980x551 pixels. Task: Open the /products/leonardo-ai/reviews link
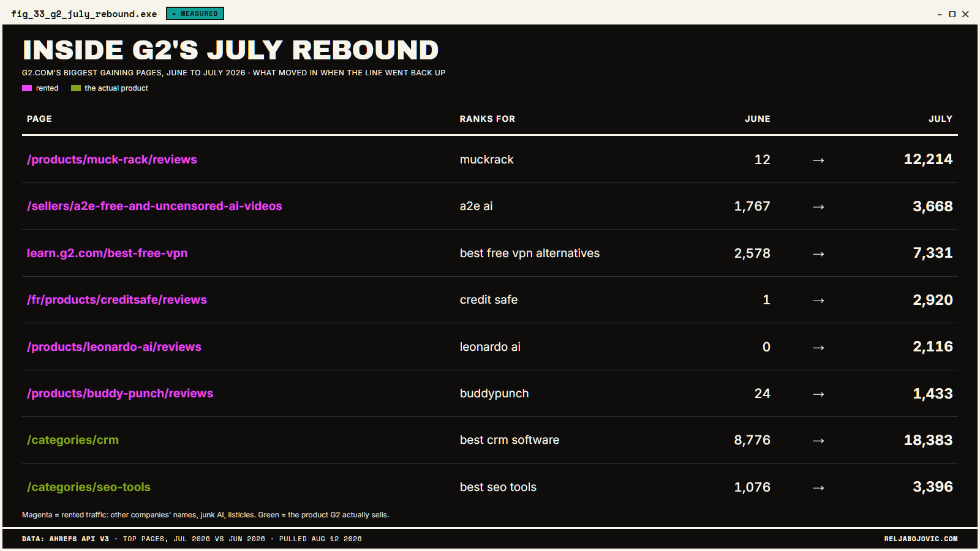pos(114,347)
